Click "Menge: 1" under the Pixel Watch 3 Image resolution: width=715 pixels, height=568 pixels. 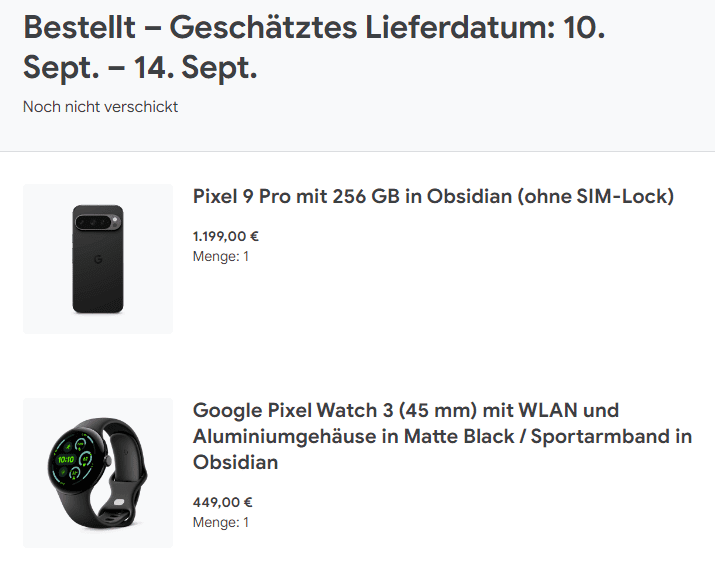[x=221, y=522]
